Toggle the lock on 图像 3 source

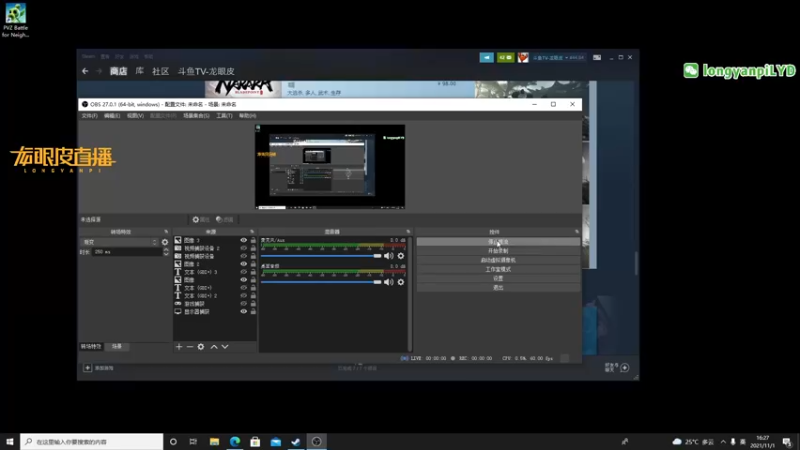(253, 240)
